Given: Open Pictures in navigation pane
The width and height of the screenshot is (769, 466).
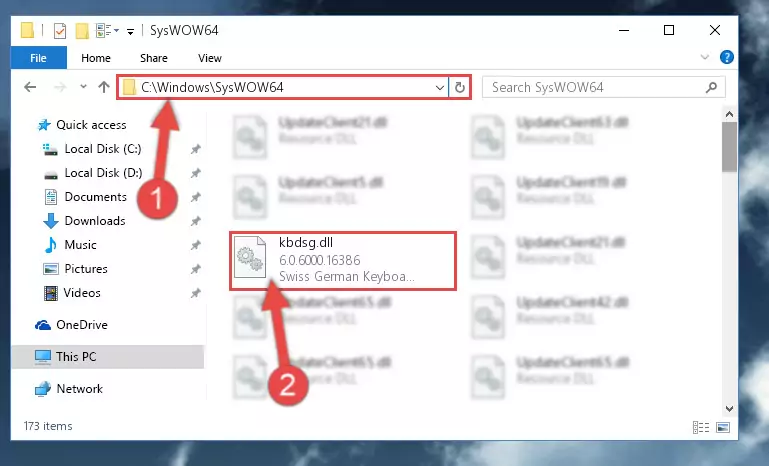Looking at the screenshot, I should point(86,269).
